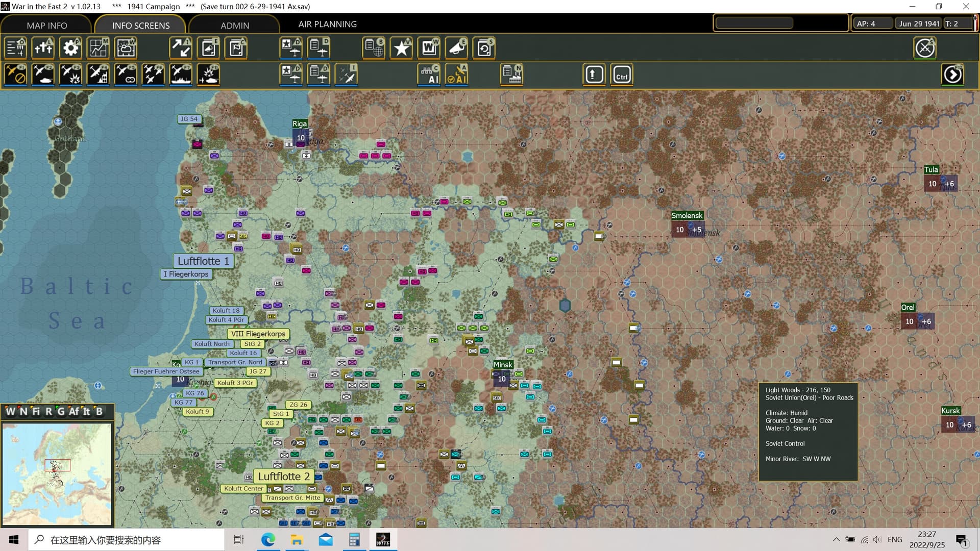Click the Air Doctrine icon in second row

(291, 75)
